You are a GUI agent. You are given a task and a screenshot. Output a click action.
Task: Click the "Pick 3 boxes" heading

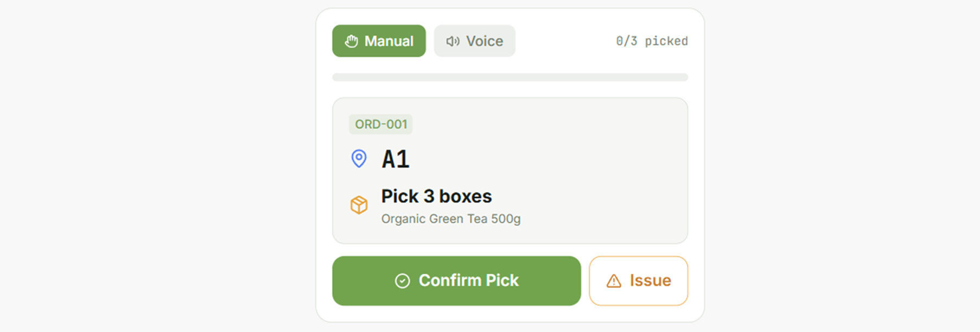[436, 196]
